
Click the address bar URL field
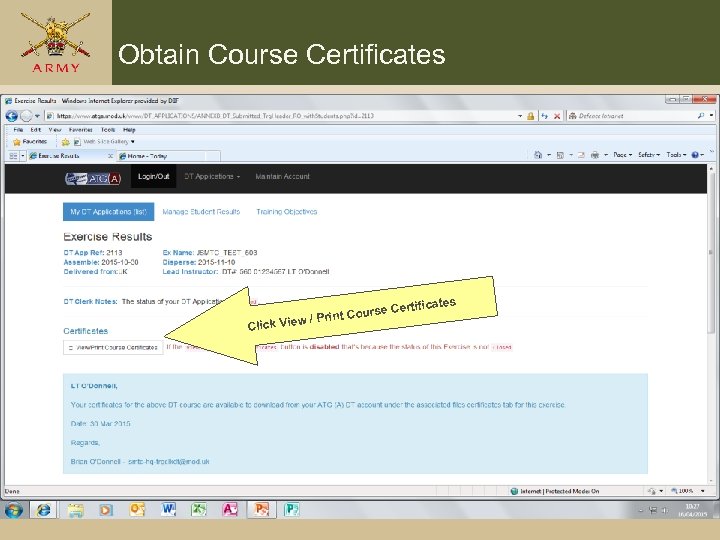click(280, 116)
